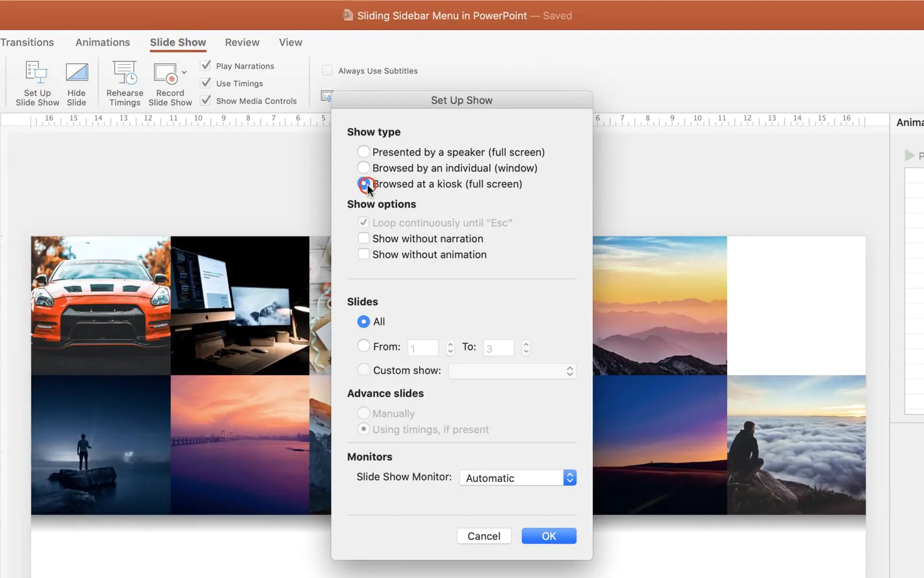924x578 pixels.
Task: Select Browsed by an individual (window)
Action: tap(363, 168)
